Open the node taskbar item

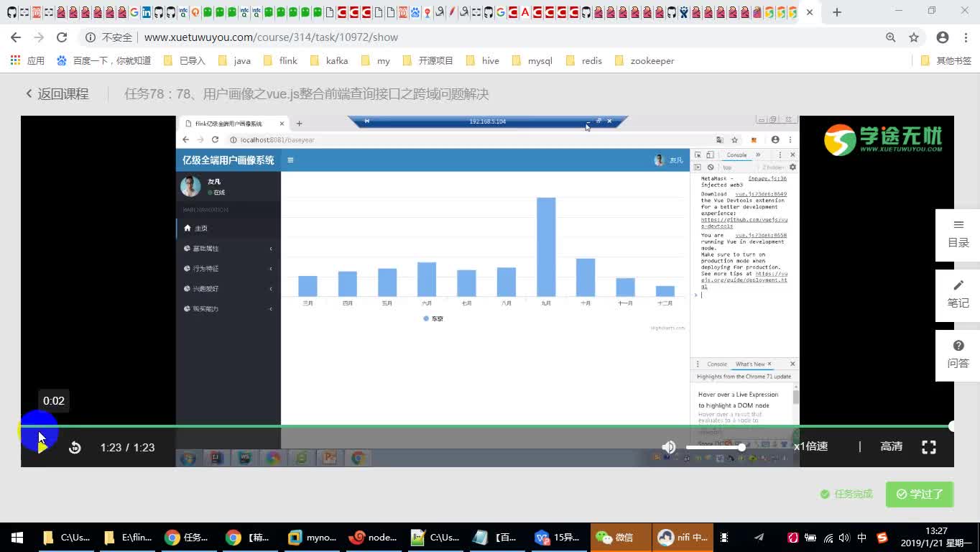374,538
